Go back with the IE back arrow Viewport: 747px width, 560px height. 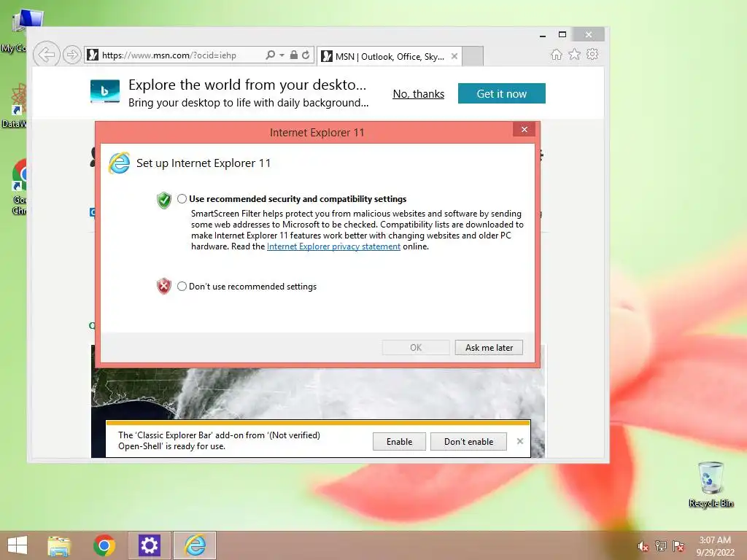(x=46, y=55)
